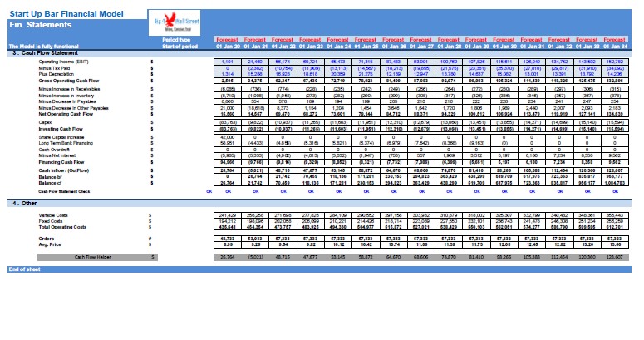Click the 'Financing Cash Flow' row label
644x340 pixels.
point(61,162)
